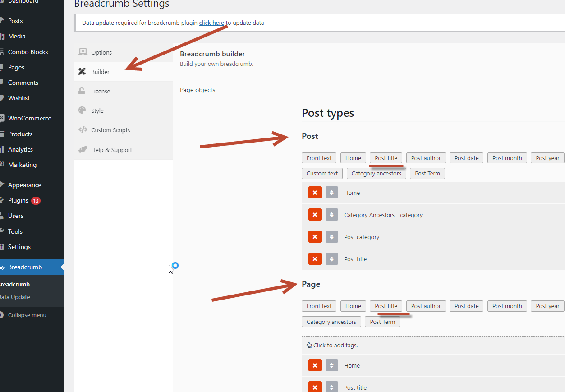Open the Custom Scripts tab
Screen dimensions: 565x392
pos(124,130)
